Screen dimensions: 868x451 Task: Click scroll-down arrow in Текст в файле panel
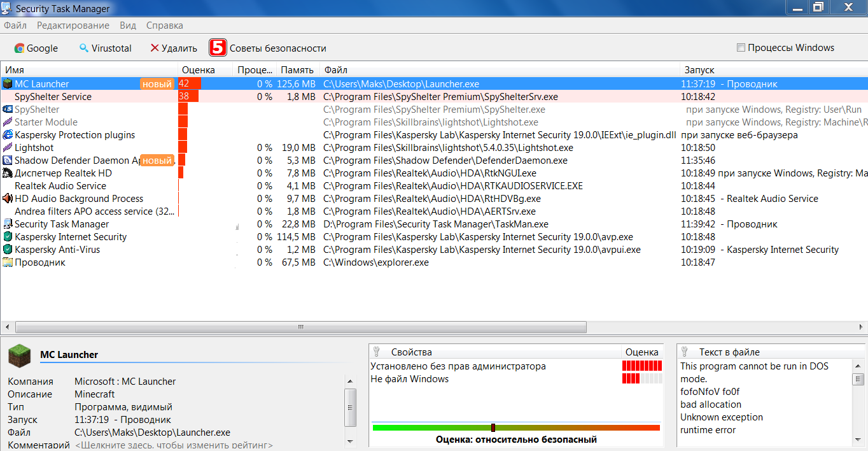pyautogui.click(x=858, y=440)
